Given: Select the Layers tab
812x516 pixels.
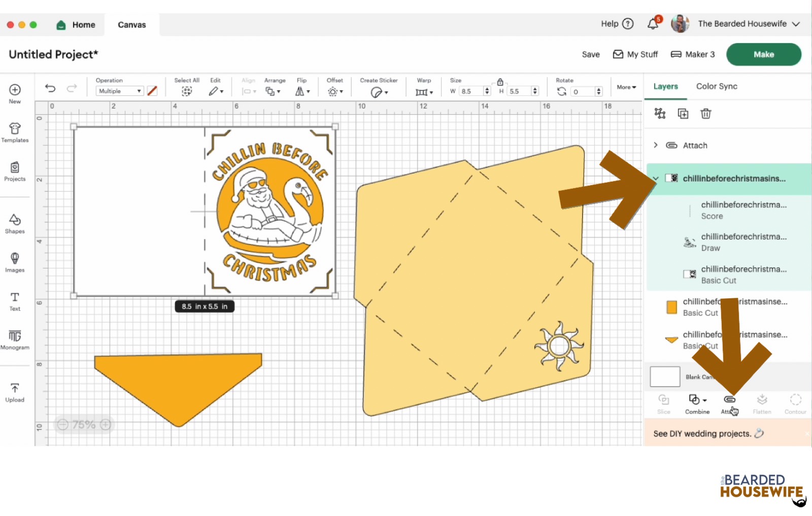Looking at the screenshot, I should point(665,86).
